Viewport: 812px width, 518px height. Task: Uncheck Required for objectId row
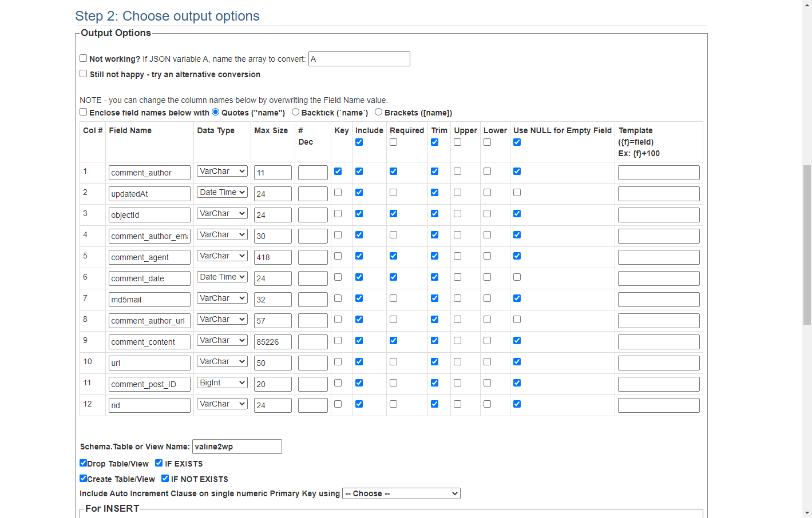point(394,214)
